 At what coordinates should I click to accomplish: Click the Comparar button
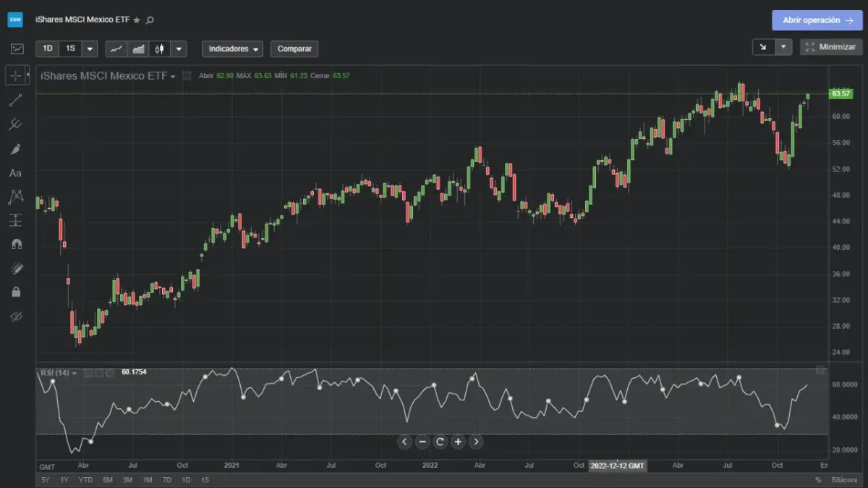point(294,49)
